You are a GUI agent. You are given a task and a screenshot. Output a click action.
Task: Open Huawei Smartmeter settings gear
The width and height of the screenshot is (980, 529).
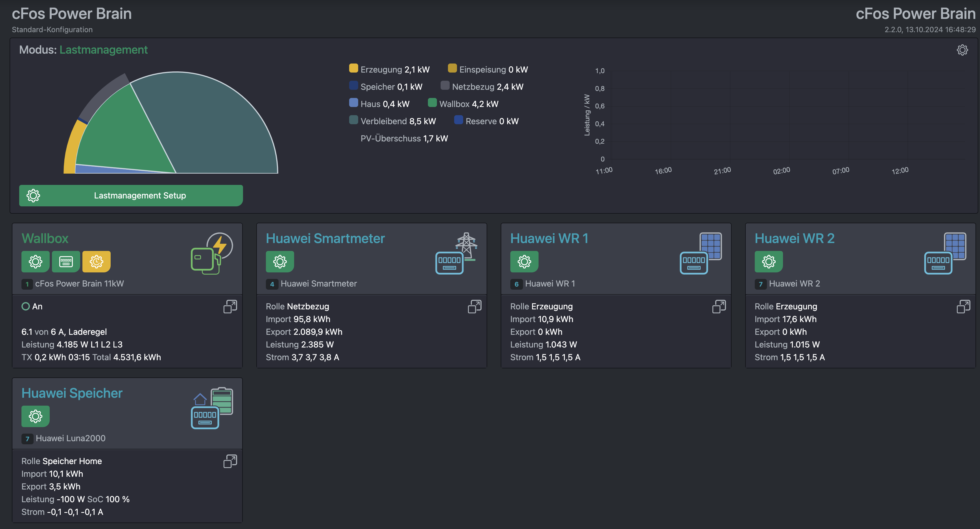280,261
